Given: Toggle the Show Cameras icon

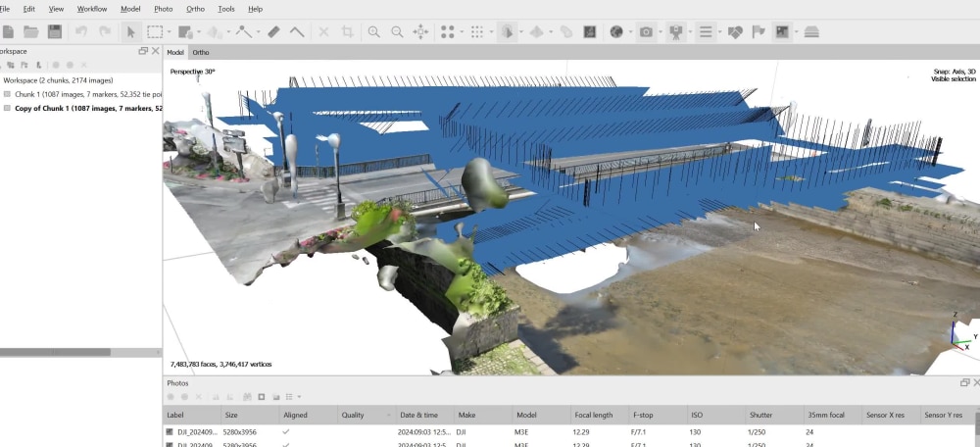Looking at the screenshot, I should [675, 32].
